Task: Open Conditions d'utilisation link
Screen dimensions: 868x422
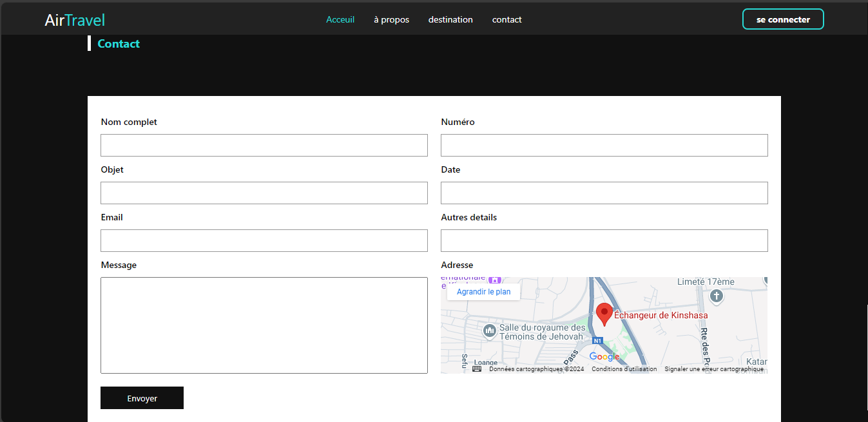Action: [624, 369]
